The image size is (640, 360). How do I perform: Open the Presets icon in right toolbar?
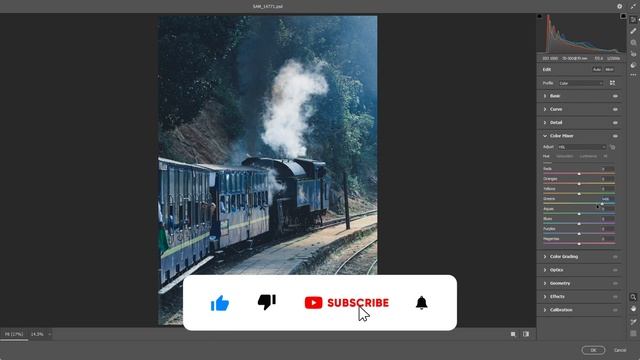click(x=633, y=65)
